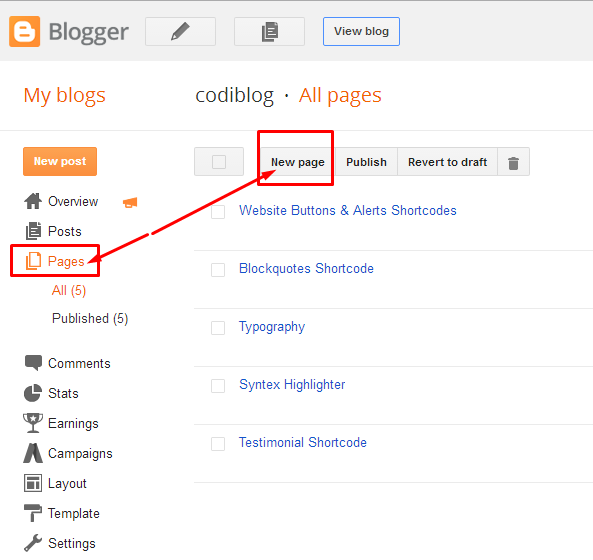
Task: Toggle the select-all checkbox in the toolbar
Action: (219, 162)
